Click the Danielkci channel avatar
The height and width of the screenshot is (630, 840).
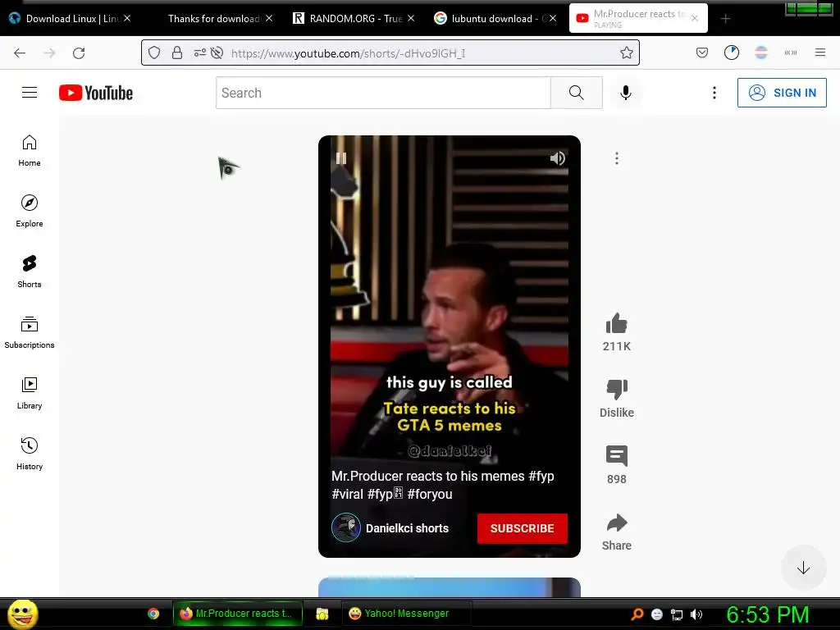346,527
